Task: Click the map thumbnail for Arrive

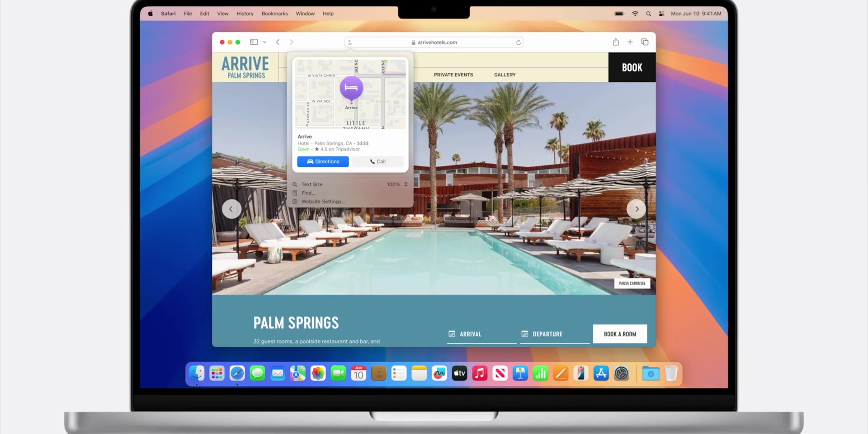Action: coord(350,94)
